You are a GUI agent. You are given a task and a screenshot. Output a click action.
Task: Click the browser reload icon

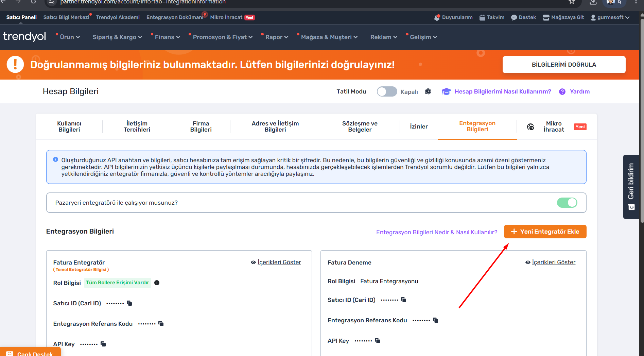point(33,2)
